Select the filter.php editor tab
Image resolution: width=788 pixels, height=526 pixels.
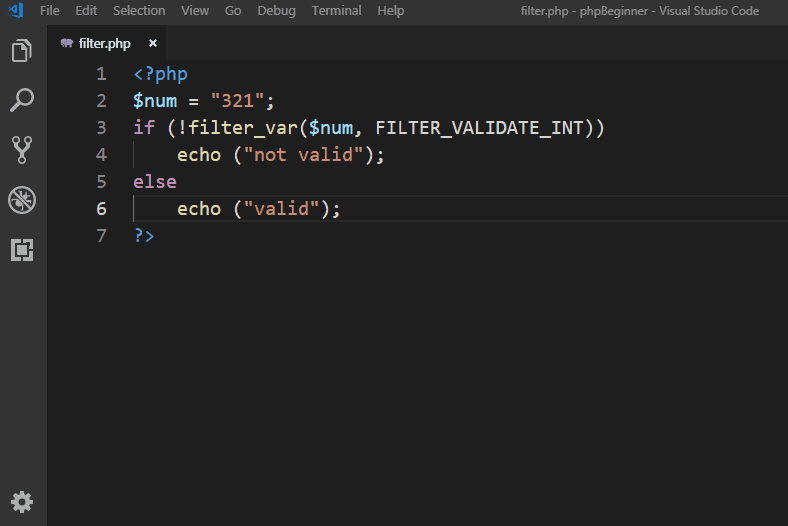[x=107, y=43]
